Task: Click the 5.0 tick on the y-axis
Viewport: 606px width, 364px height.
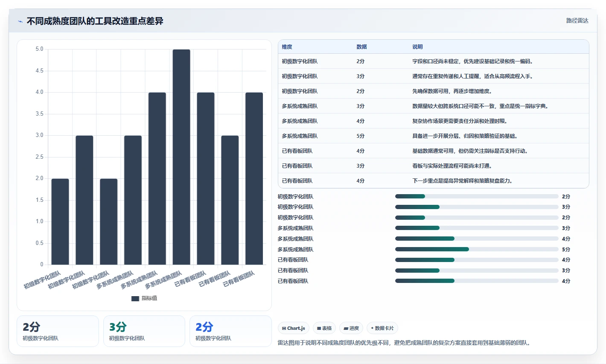Action: [39, 49]
